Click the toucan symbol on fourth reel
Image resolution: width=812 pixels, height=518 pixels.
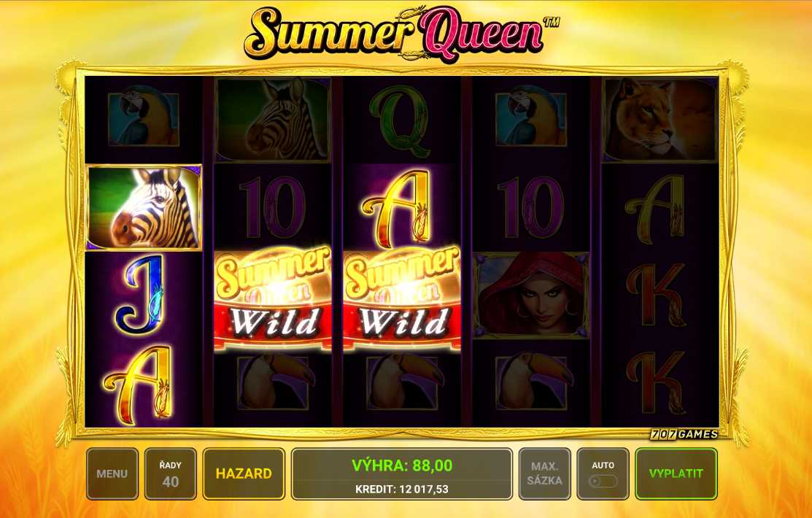pyautogui.click(x=531, y=383)
